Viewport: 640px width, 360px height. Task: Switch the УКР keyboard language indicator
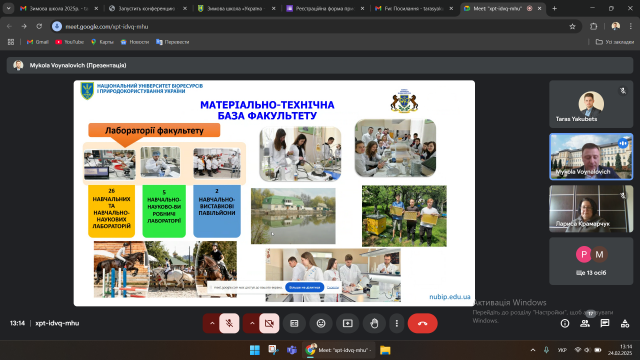(x=562, y=350)
